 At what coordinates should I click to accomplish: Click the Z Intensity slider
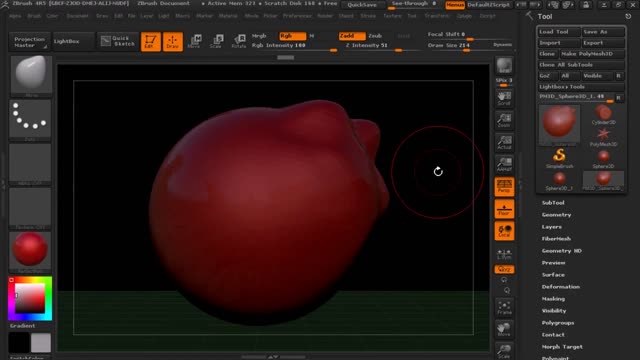tap(382, 46)
